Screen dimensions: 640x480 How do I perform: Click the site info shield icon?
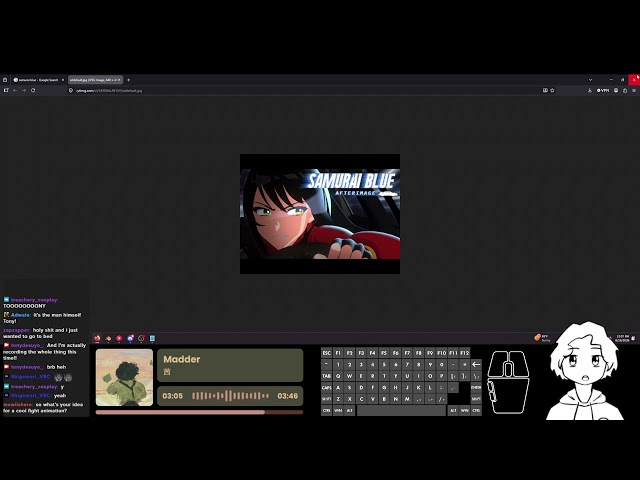coord(71,91)
